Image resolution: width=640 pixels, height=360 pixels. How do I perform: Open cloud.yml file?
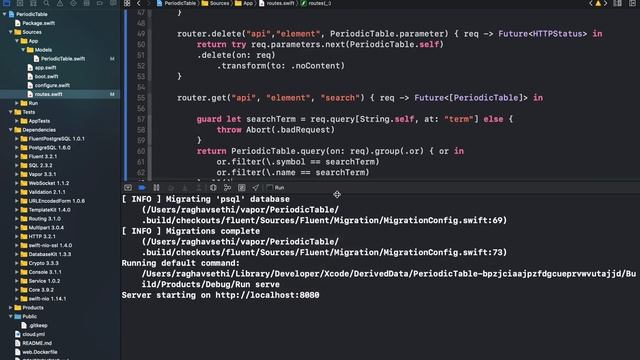tap(33, 334)
